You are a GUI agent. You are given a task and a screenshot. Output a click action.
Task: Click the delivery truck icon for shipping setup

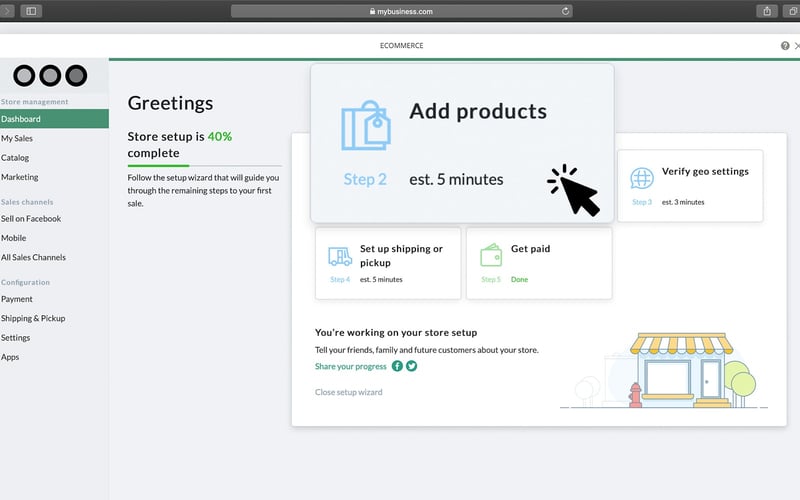coord(340,257)
